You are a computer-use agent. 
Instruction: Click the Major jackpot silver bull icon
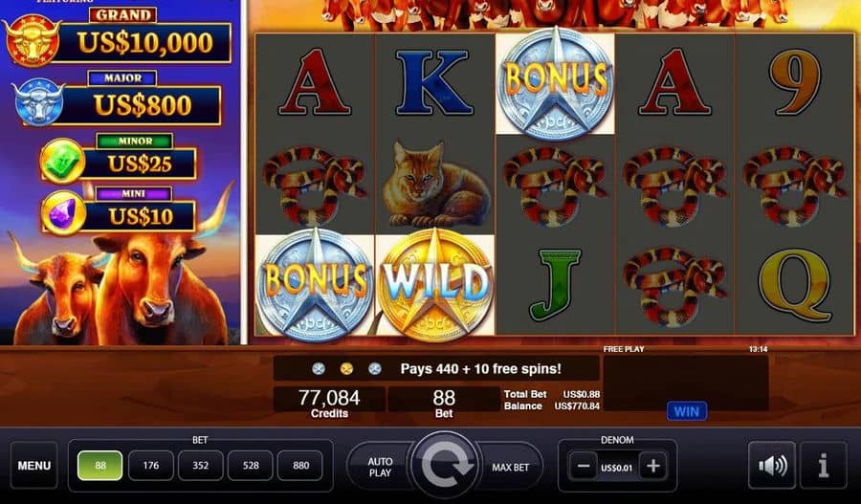[x=38, y=102]
